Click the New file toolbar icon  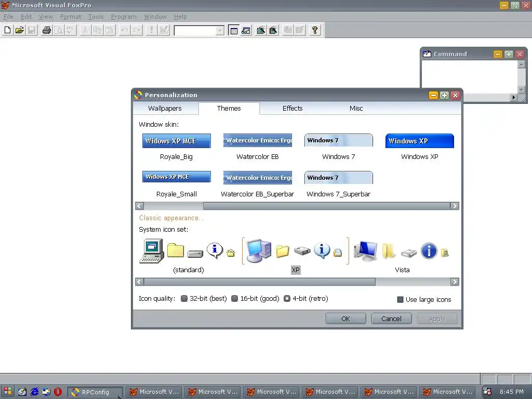pyautogui.click(x=7, y=30)
